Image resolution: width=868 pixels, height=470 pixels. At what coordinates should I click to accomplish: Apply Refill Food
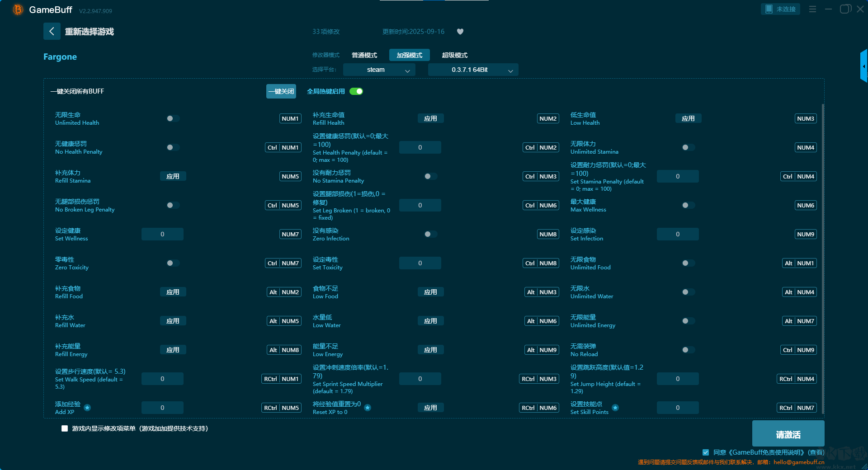(173, 292)
